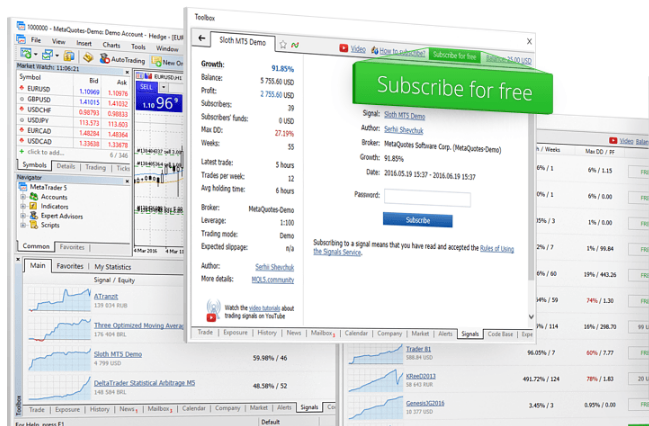
Task: Click the SELL button on chart
Action: click(147, 87)
